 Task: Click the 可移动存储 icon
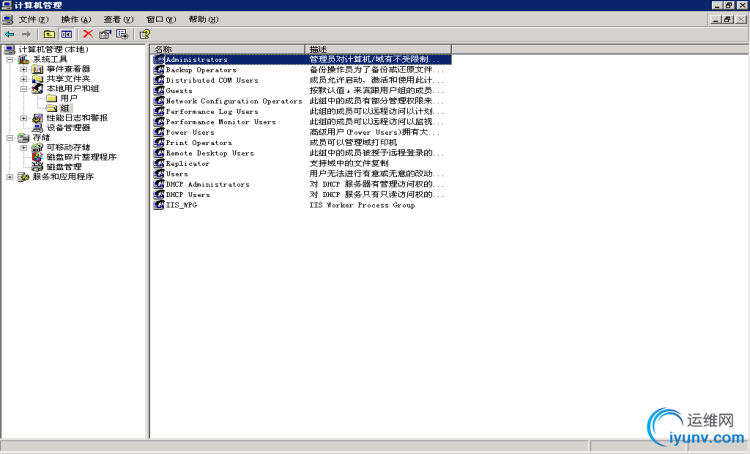pos(37,147)
